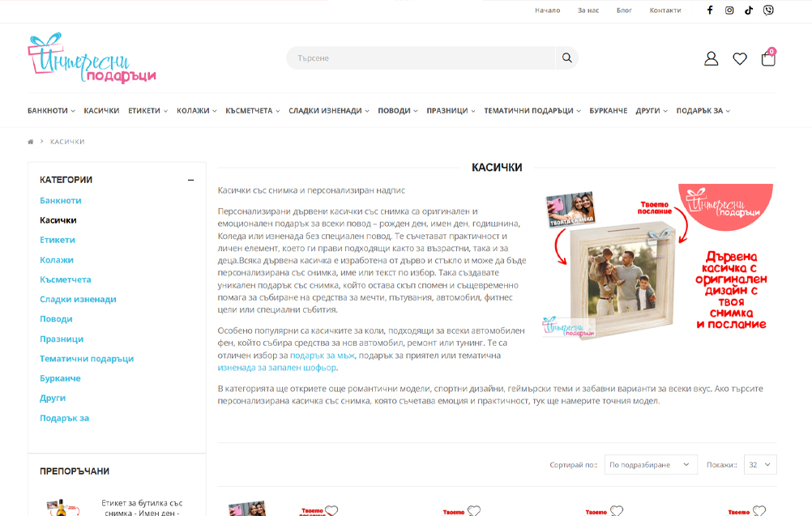The height and width of the screenshot is (516, 812).
Task: Expand the БАНКНОТИ menu
Action: tap(51, 111)
